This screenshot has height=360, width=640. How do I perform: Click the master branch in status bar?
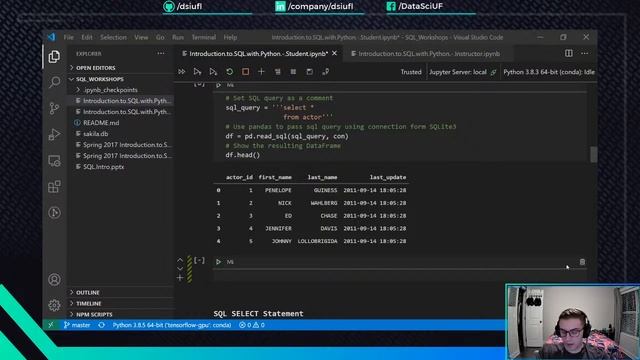click(x=77, y=325)
